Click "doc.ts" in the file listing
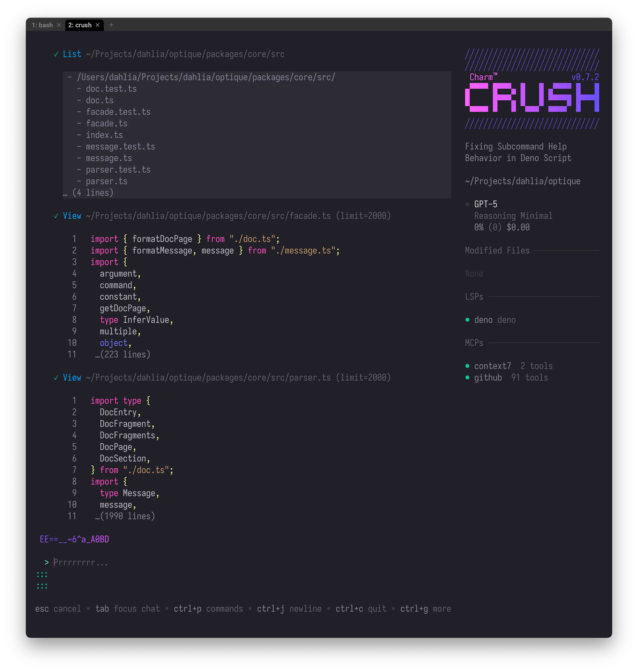This screenshot has height=672, width=638. 100,101
